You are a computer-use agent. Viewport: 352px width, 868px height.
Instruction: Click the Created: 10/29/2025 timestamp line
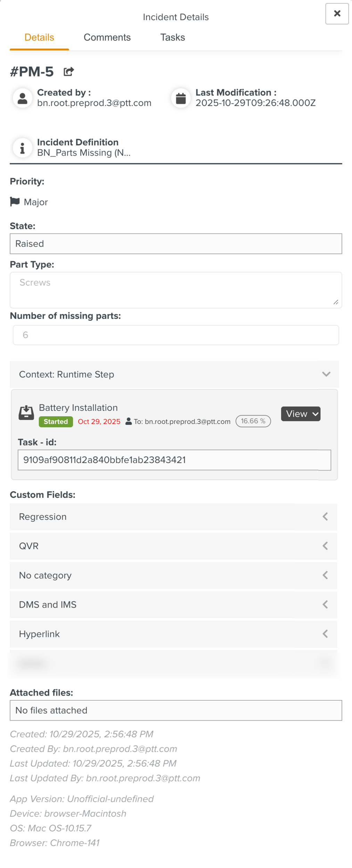tap(82, 734)
